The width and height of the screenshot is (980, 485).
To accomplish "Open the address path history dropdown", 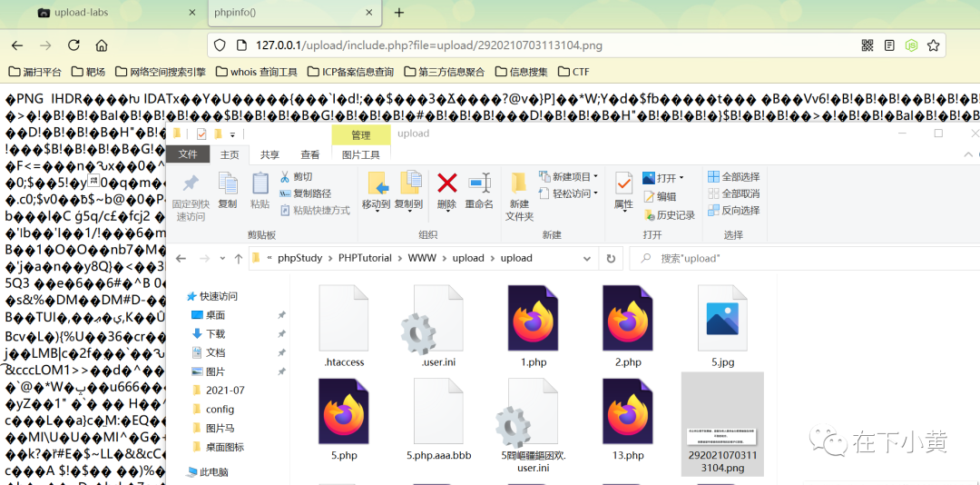I will pyautogui.click(x=586, y=259).
